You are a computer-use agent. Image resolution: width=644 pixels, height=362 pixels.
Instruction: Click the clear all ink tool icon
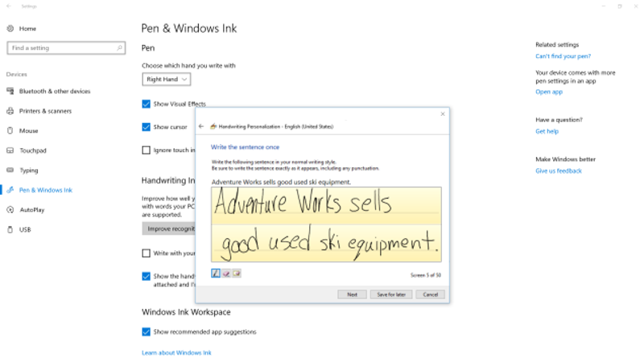pos(237,274)
